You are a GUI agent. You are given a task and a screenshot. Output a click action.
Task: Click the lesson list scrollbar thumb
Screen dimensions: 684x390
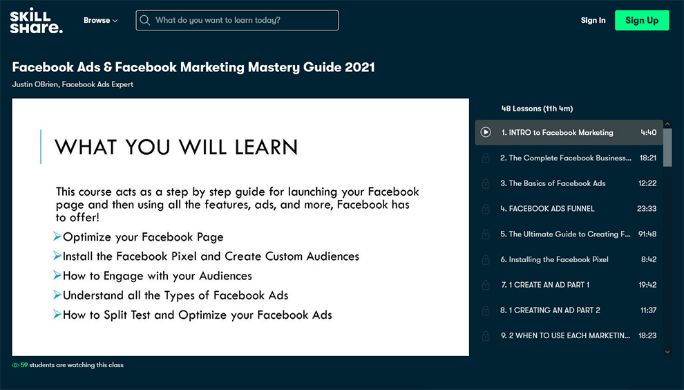(667, 147)
